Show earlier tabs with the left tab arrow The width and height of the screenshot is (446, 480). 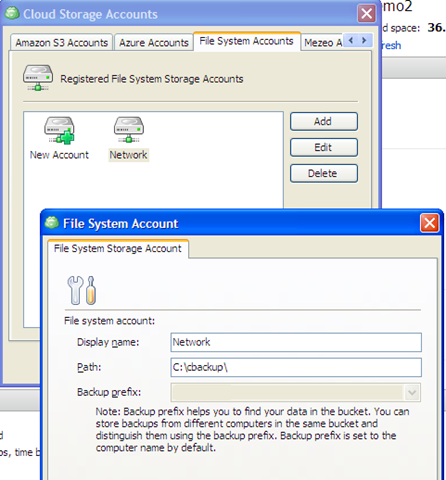coord(351,41)
